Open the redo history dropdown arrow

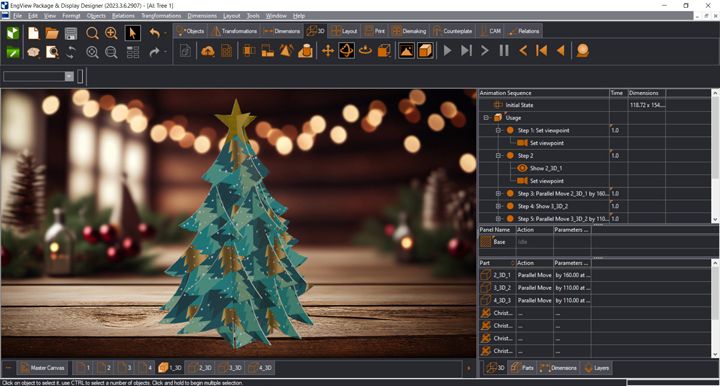(x=165, y=52)
